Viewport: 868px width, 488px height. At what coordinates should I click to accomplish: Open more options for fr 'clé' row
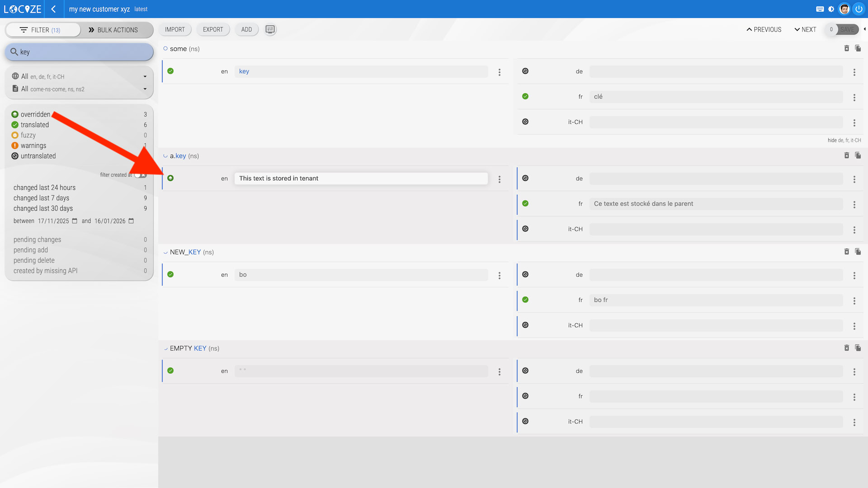(854, 97)
